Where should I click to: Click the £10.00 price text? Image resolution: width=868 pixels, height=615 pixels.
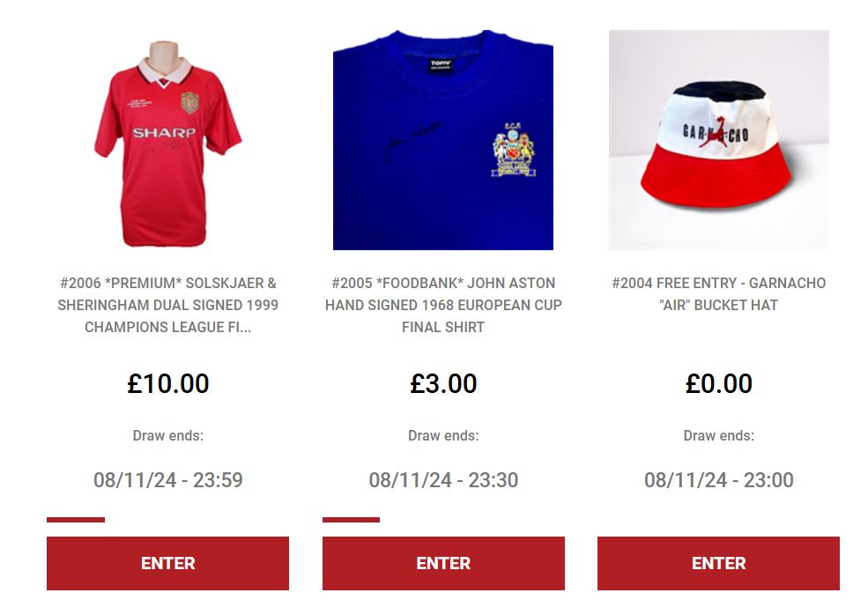click(167, 383)
